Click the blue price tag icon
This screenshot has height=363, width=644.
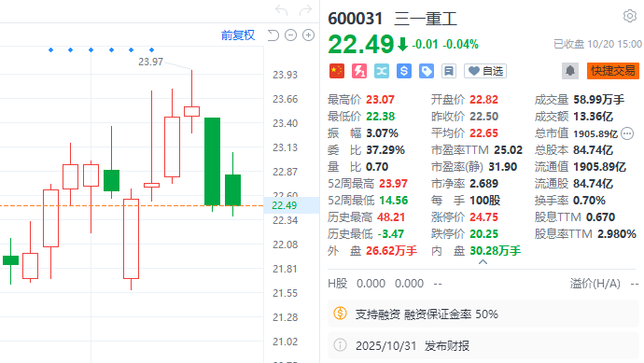(427, 71)
